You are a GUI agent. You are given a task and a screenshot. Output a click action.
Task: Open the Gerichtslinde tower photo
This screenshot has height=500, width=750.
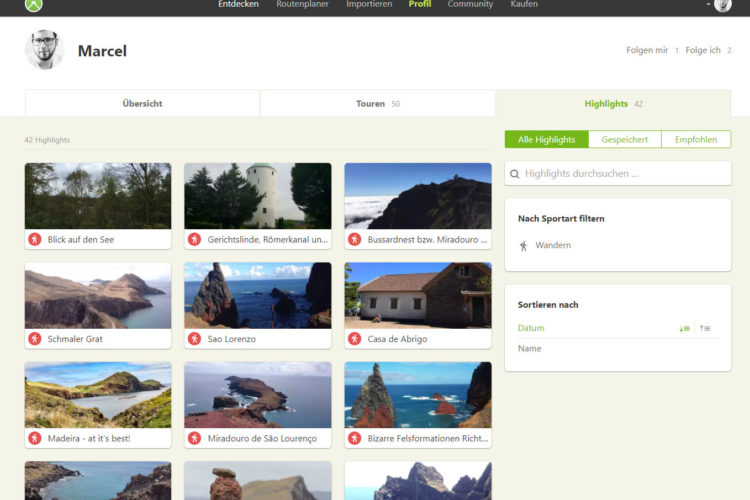coord(258,196)
